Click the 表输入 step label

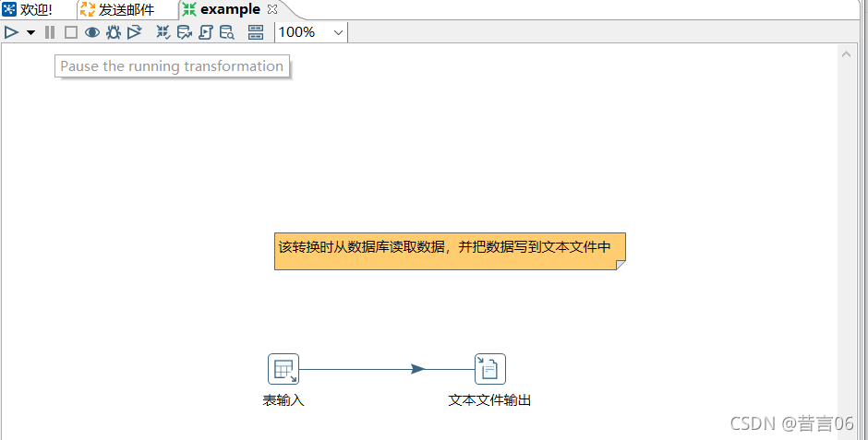coord(283,400)
